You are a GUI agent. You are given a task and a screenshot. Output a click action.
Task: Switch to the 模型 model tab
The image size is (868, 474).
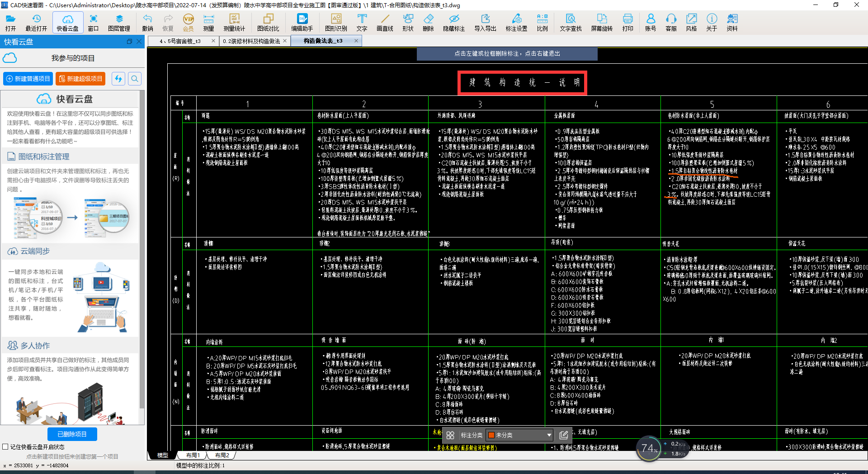tap(162, 455)
